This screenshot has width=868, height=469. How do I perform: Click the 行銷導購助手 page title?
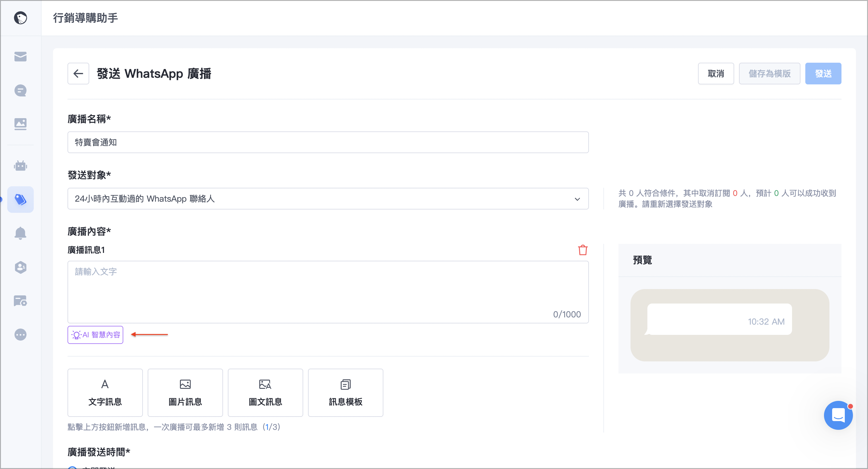86,18
